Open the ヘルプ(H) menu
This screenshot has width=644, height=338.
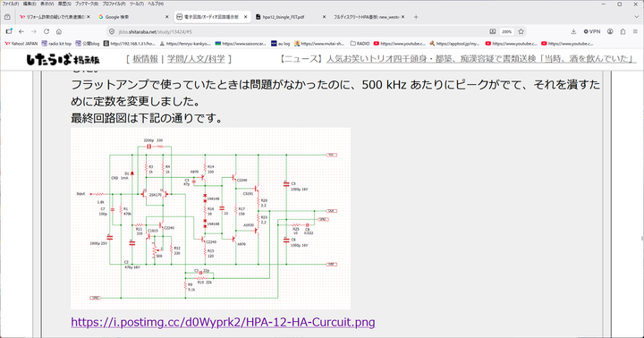pyautogui.click(x=156, y=4)
